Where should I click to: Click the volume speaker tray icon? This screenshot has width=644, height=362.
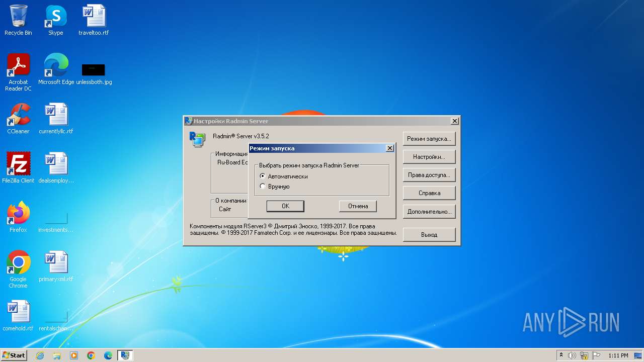tap(572, 355)
